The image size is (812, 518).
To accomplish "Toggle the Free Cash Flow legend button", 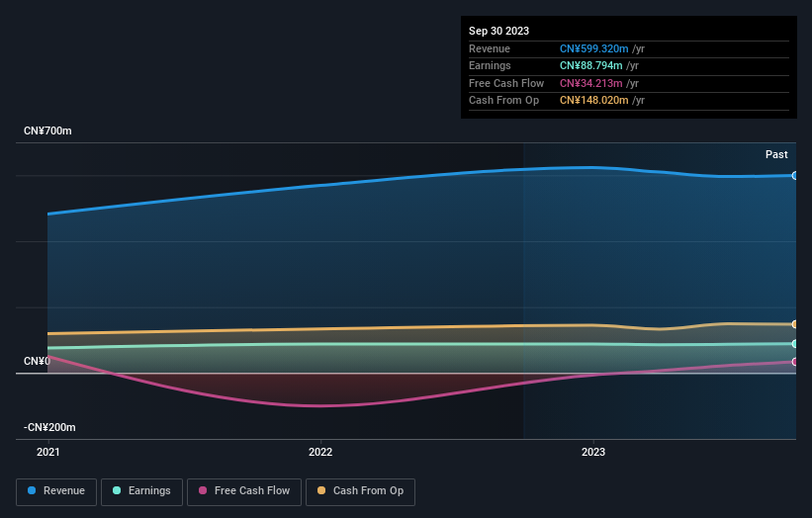I will point(244,491).
